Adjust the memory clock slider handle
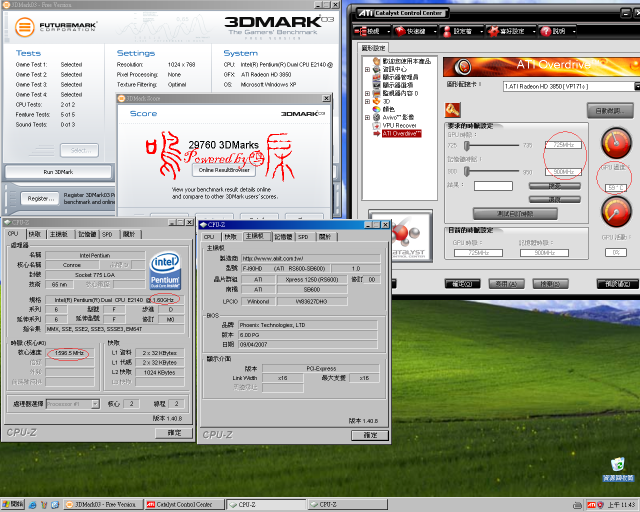Image resolution: width=640 pixels, height=512 pixels. 467,171
